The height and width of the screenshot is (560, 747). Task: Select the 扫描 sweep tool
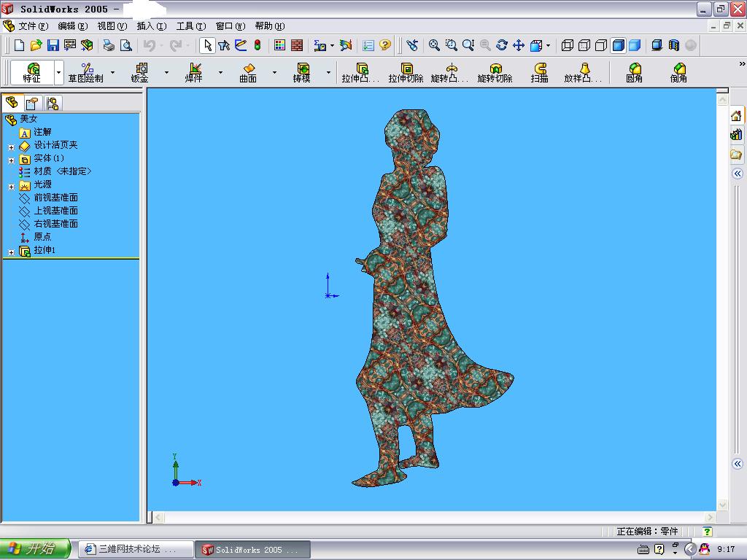[540, 73]
